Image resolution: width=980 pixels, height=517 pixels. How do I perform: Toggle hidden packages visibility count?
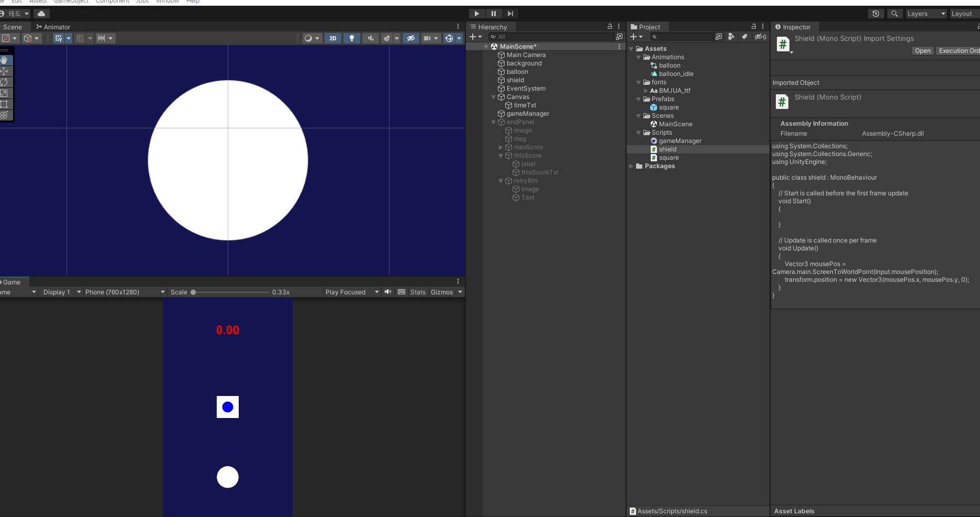[x=760, y=37]
